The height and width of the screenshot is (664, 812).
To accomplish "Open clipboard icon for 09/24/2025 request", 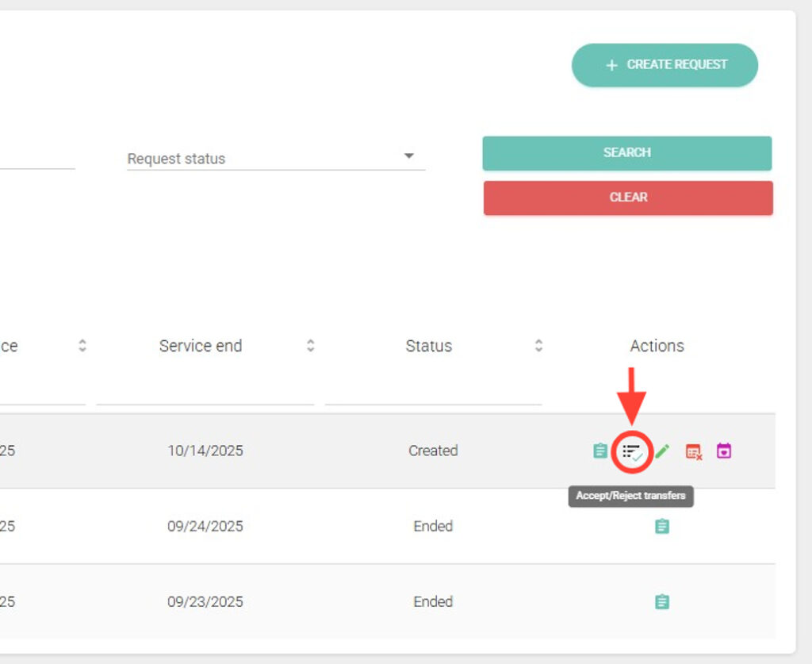I will click(662, 526).
